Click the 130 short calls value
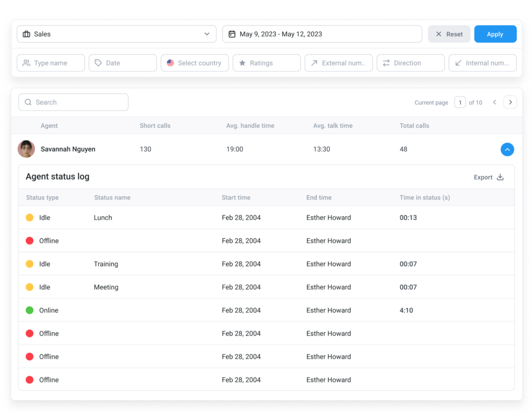The height and width of the screenshot is (420, 532). pos(145,149)
